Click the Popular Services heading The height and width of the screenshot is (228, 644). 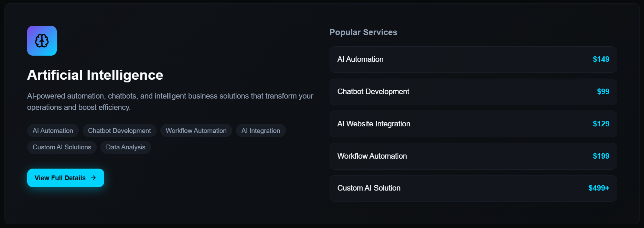click(363, 32)
